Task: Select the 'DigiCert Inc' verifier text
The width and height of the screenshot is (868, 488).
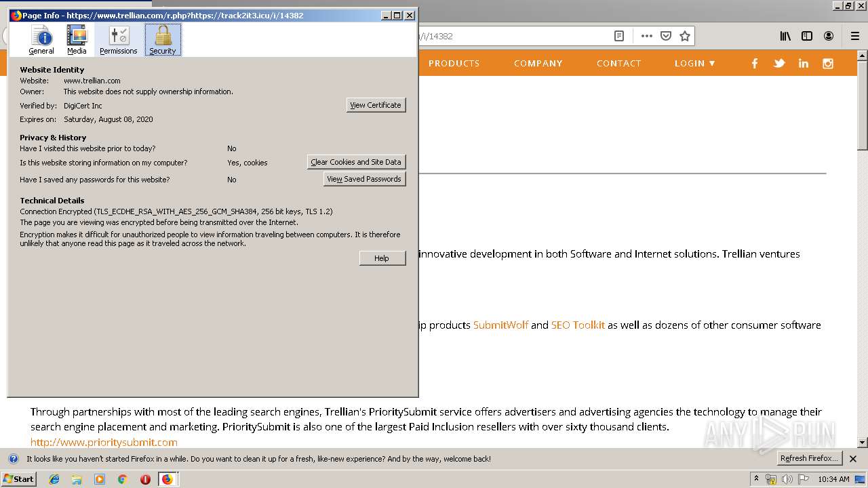Action: point(83,106)
